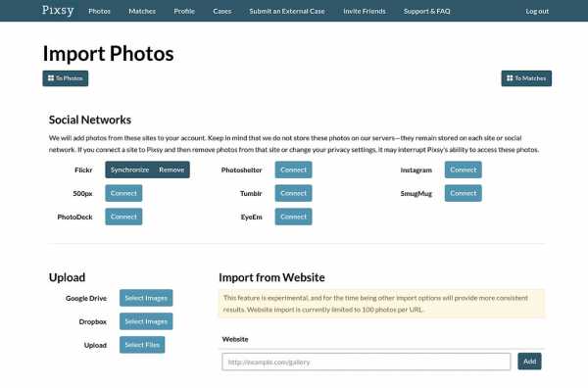Click the Dropbox label
This screenshot has height=388, width=588.
tap(93, 322)
